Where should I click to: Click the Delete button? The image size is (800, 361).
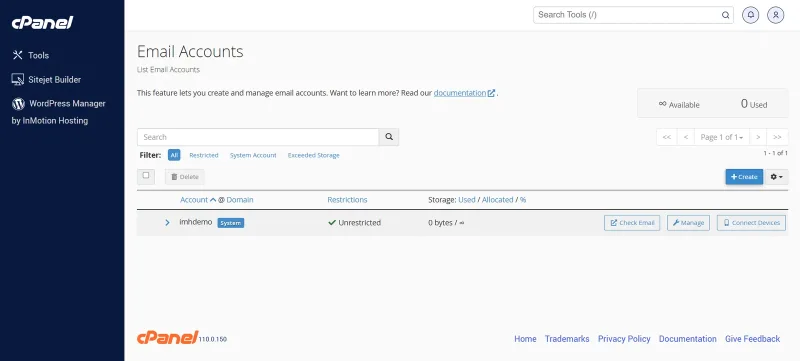coord(185,177)
